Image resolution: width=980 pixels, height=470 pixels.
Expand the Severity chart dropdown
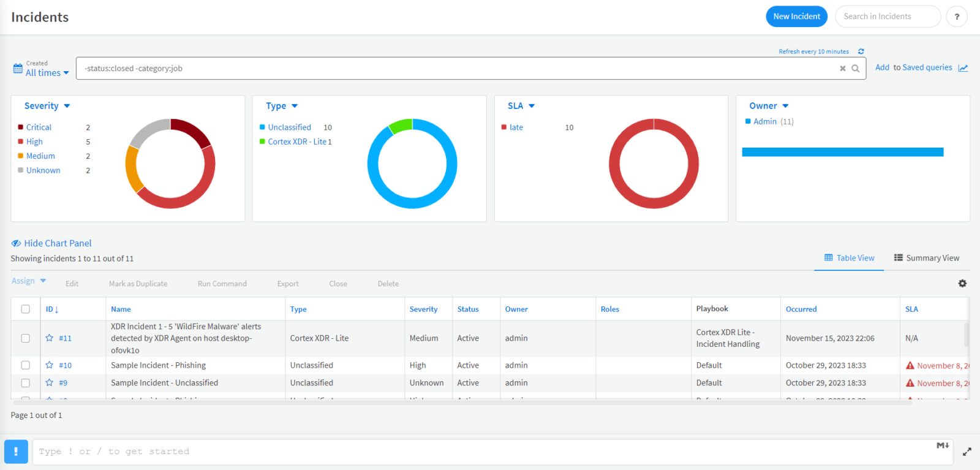tap(47, 106)
